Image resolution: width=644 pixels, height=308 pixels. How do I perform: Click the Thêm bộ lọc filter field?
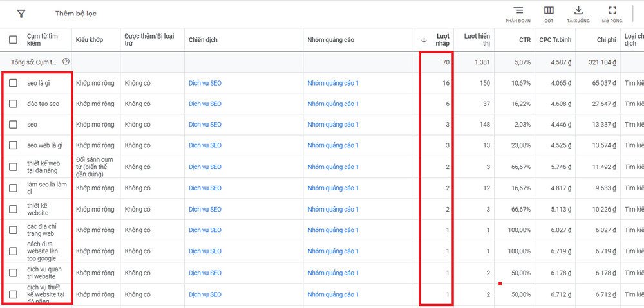tap(75, 14)
